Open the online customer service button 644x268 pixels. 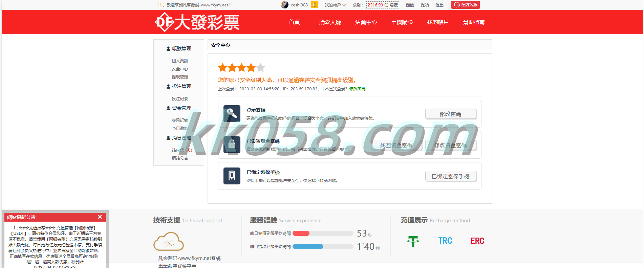click(x=466, y=5)
